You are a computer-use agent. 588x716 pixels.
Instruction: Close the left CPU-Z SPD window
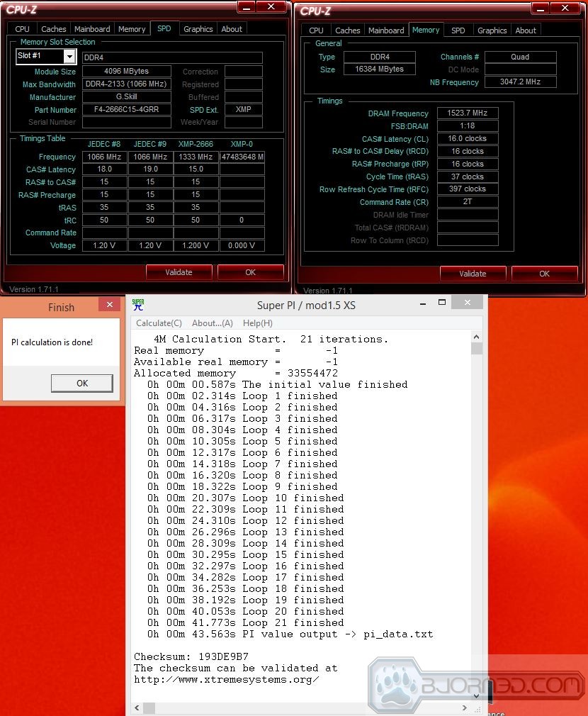271,6
